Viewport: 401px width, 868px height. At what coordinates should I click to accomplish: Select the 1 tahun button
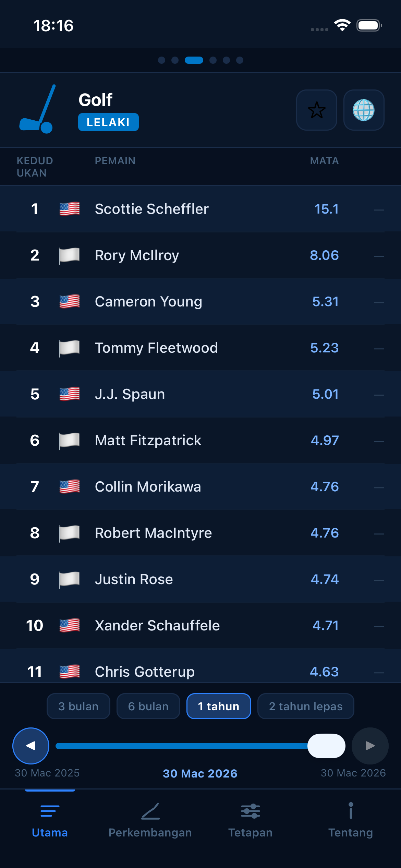point(218,706)
